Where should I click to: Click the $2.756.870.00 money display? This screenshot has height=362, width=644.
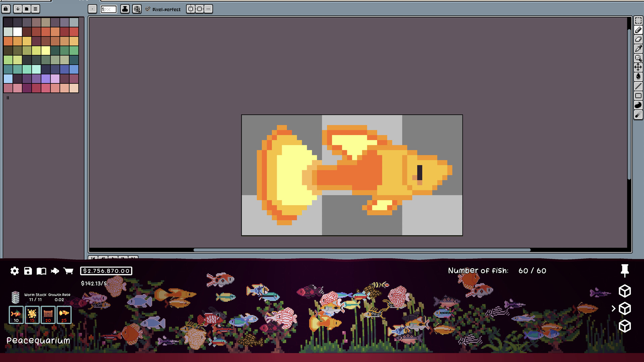pyautogui.click(x=106, y=271)
